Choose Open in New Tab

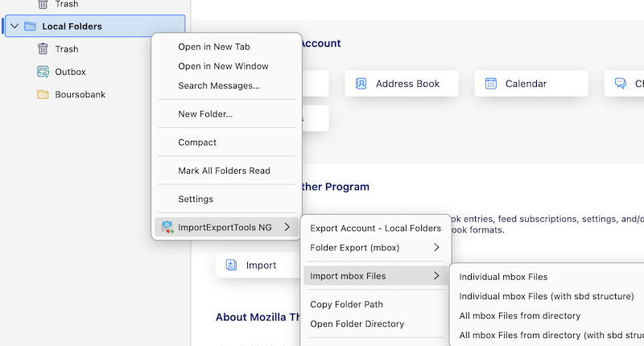coord(213,47)
